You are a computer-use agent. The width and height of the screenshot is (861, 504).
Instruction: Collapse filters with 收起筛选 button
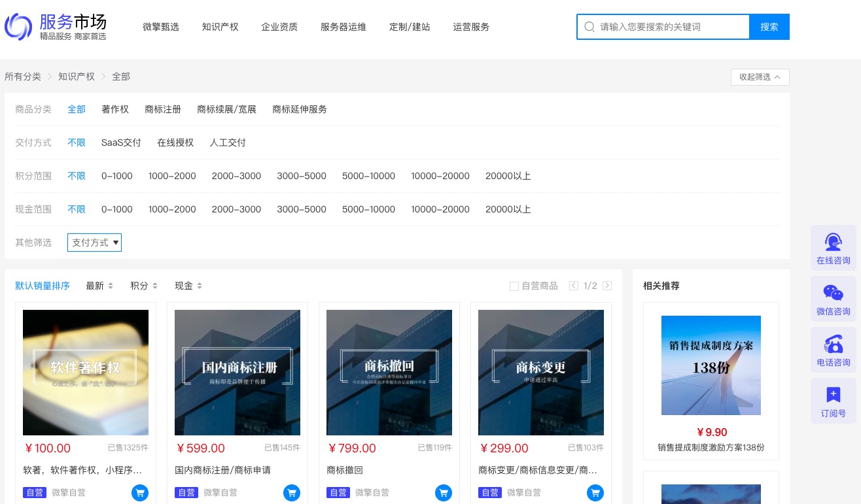click(760, 77)
